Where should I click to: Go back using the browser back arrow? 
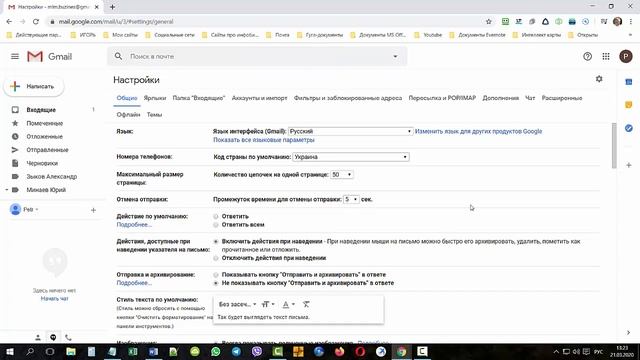click(9, 22)
